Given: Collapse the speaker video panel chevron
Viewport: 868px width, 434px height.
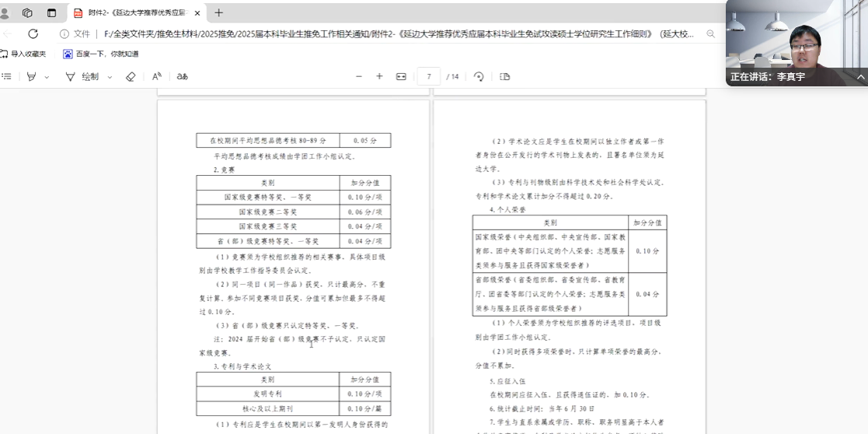Looking at the screenshot, I should tap(860, 77).
